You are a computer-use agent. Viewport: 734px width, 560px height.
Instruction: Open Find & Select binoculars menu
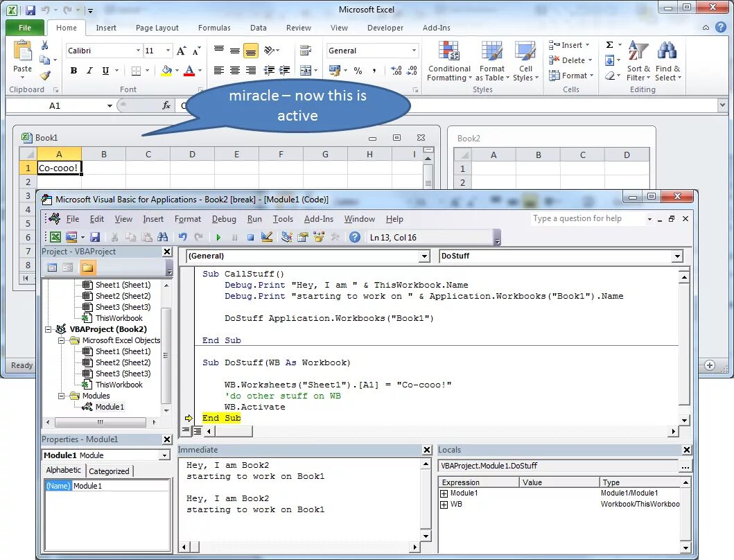tap(667, 62)
